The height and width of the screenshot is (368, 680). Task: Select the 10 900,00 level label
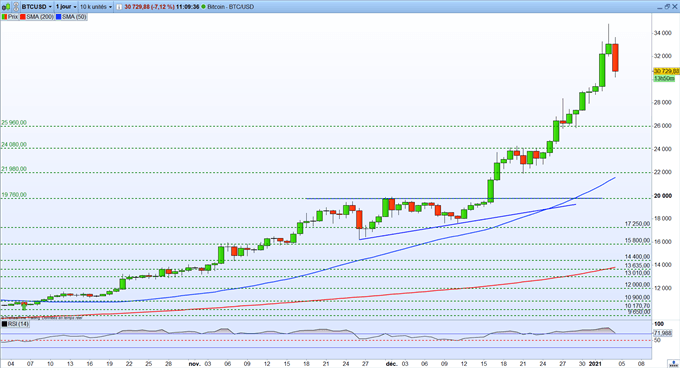pyautogui.click(x=637, y=297)
